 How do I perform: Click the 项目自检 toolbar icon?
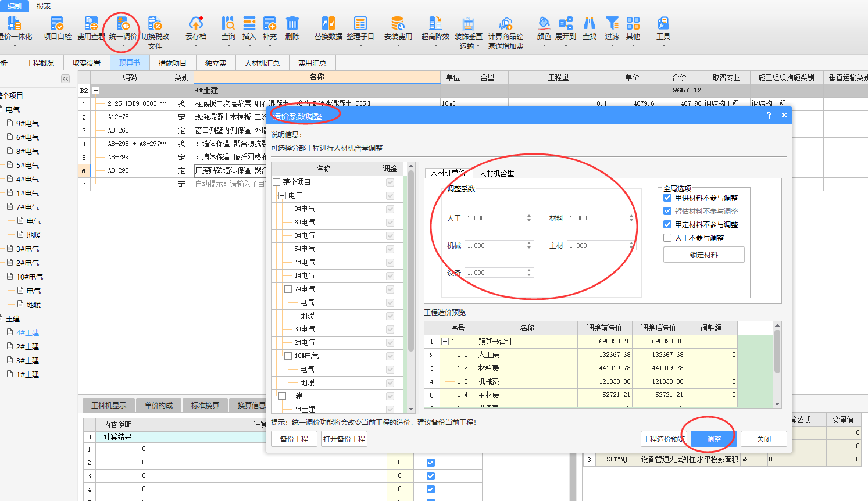click(x=57, y=23)
